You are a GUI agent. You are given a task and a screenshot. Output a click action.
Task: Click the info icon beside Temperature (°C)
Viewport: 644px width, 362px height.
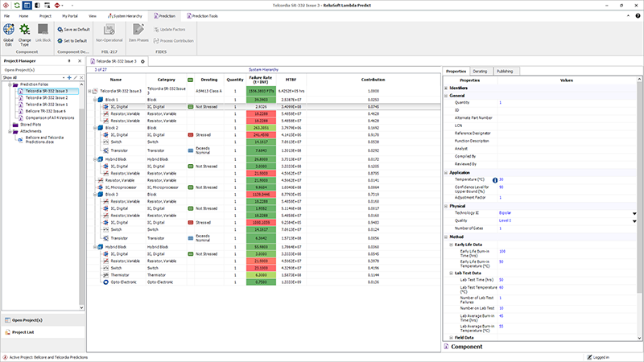(495, 179)
